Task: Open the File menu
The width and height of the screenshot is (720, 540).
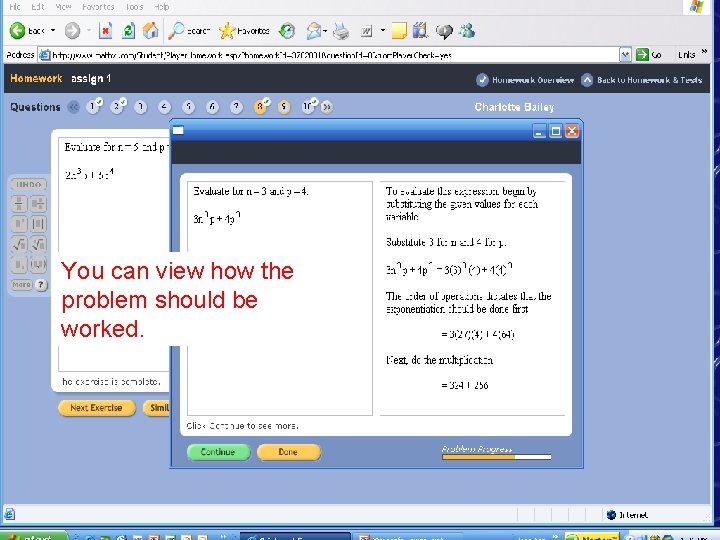Action: 15,6
